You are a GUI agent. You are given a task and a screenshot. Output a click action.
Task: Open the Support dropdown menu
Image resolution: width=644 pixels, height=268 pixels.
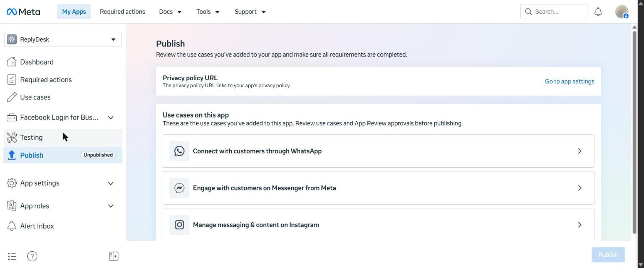tap(250, 12)
